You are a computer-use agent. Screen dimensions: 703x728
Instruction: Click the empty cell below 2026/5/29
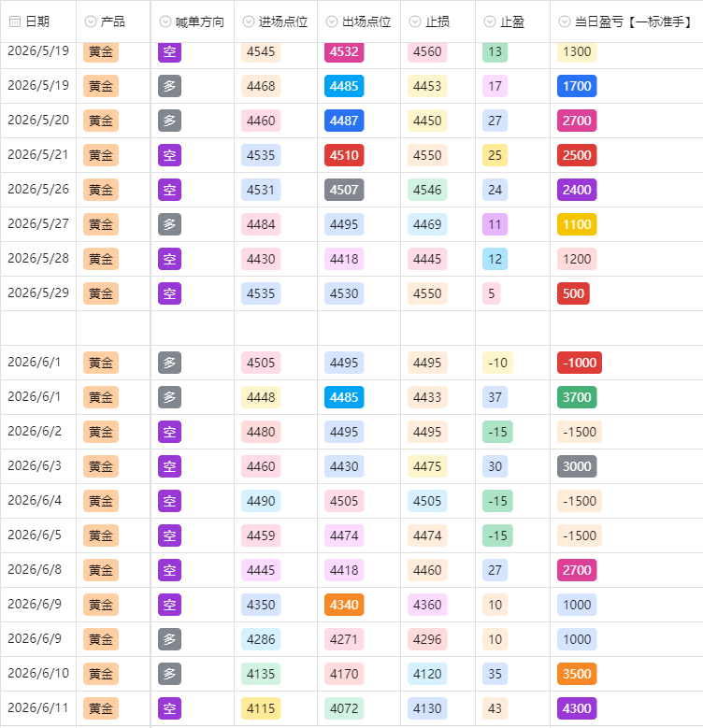[x=38, y=328]
